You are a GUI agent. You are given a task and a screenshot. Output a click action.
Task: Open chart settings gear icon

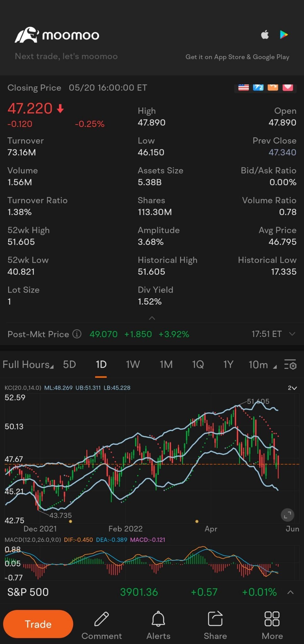tap(290, 365)
